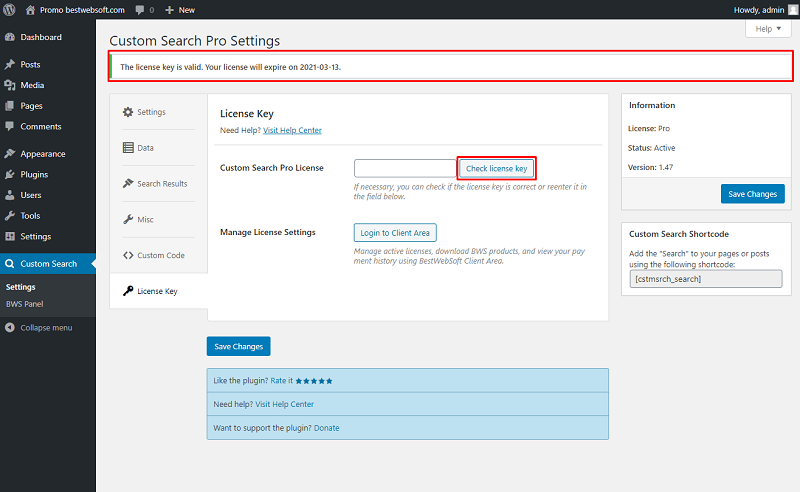Click the Appearance brush icon
Viewport: 800px width, 492px height.
(10, 154)
